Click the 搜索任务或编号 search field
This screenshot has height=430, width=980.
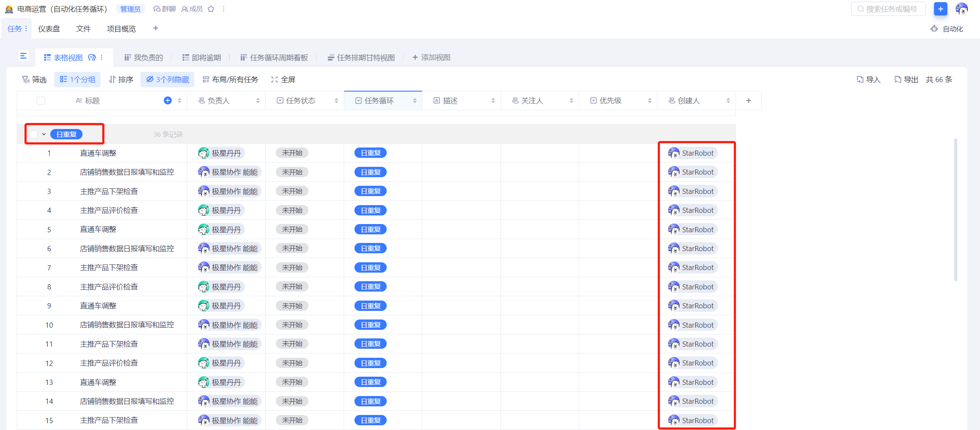888,9
